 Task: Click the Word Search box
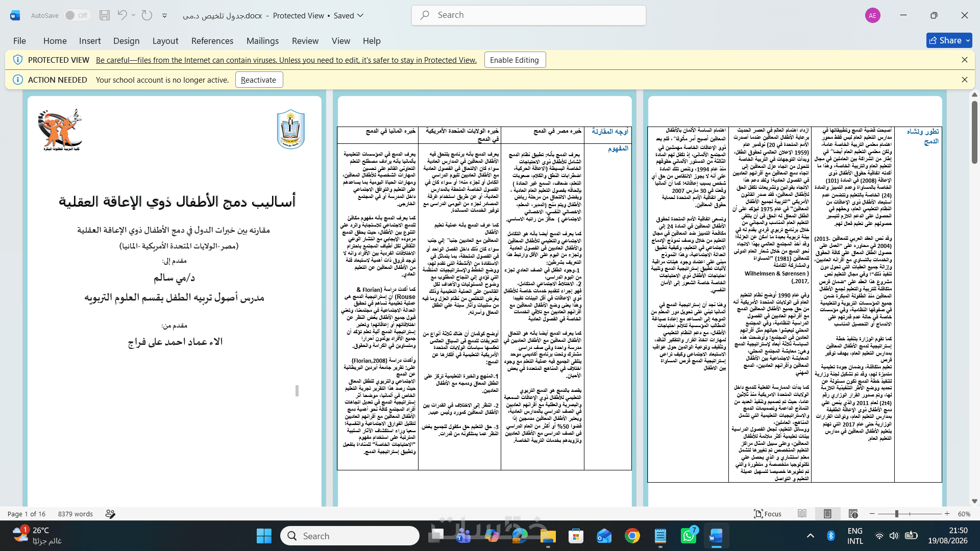[x=529, y=15]
